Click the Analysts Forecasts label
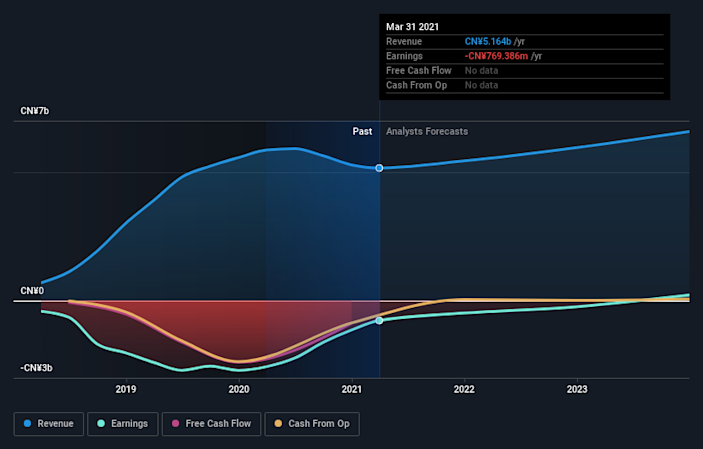Screen dimensions: 703x449 pos(427,131)
